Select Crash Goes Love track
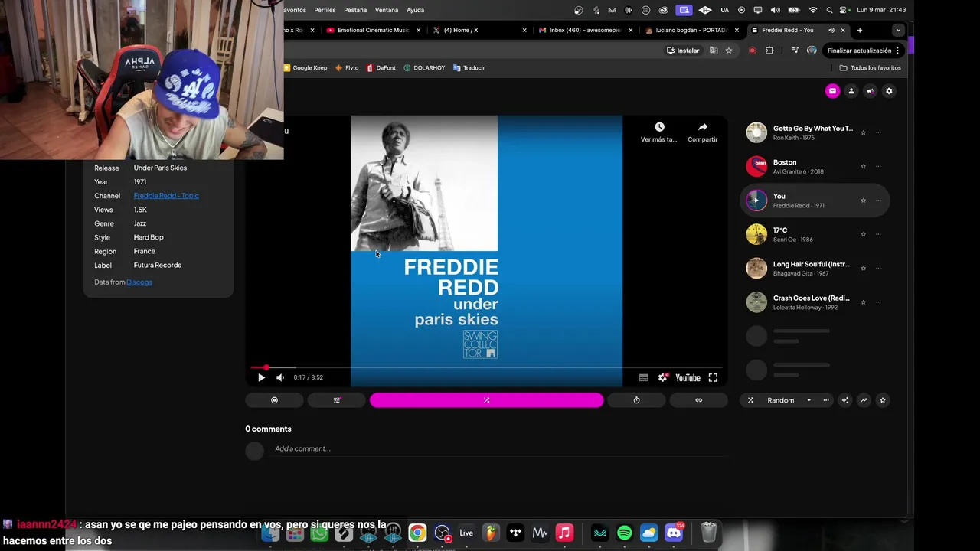Viewport: 980px width, 551px height. (815, 302)
